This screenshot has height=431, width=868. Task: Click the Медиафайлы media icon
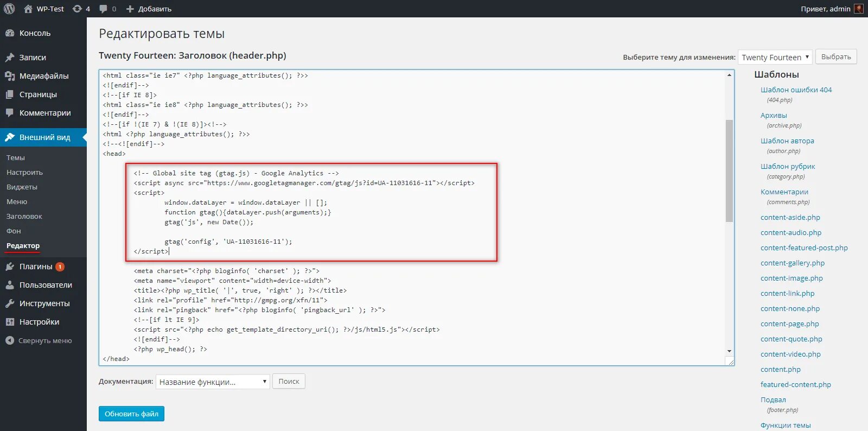[10, 76]
